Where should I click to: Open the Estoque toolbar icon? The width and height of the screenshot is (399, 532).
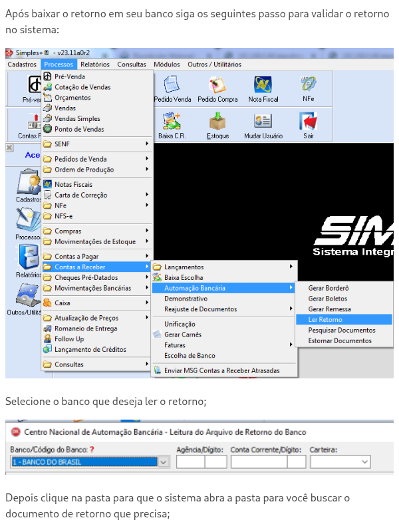[x=217, y=123]
